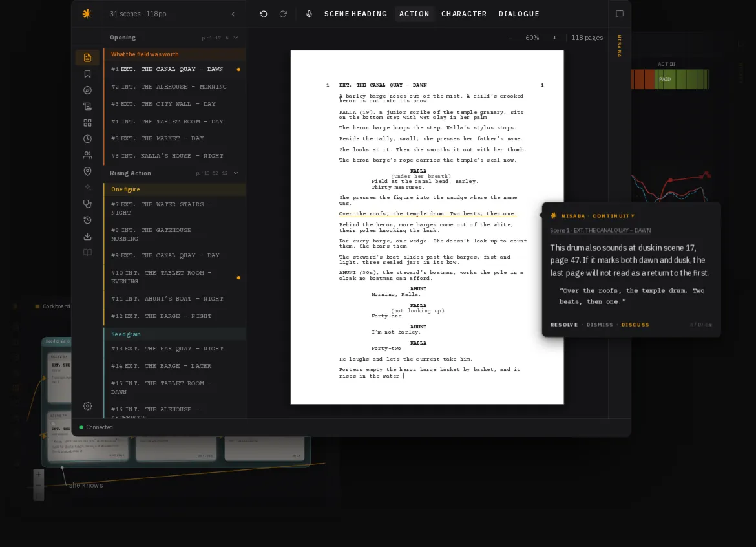Screen dimensions: 756x547
Task: Click the Corkboard label in background window
Action: pos(56,306)
